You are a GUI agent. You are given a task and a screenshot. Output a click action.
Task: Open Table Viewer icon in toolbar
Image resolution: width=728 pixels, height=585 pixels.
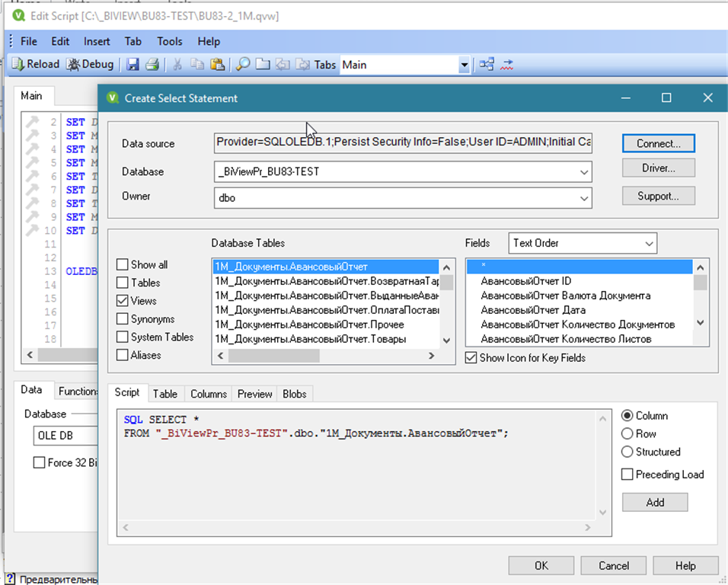487,65
